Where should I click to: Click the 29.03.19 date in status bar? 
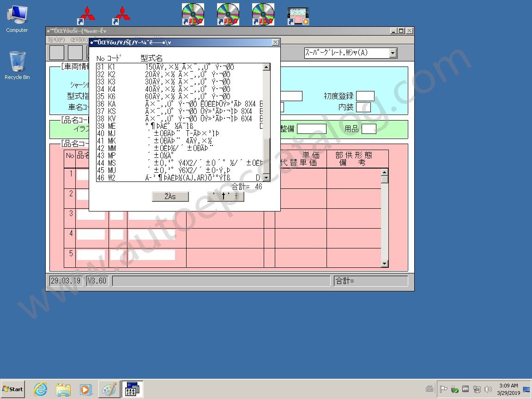coord(66,281)
